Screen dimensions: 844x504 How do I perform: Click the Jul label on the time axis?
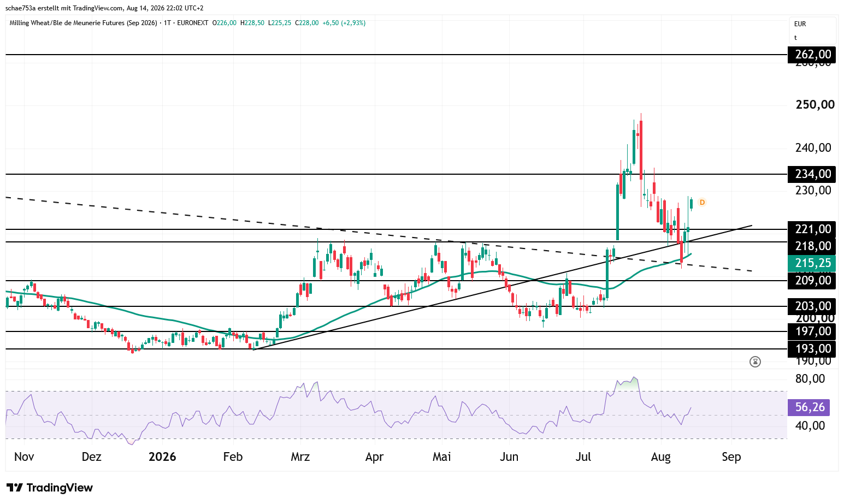(583, 457)
